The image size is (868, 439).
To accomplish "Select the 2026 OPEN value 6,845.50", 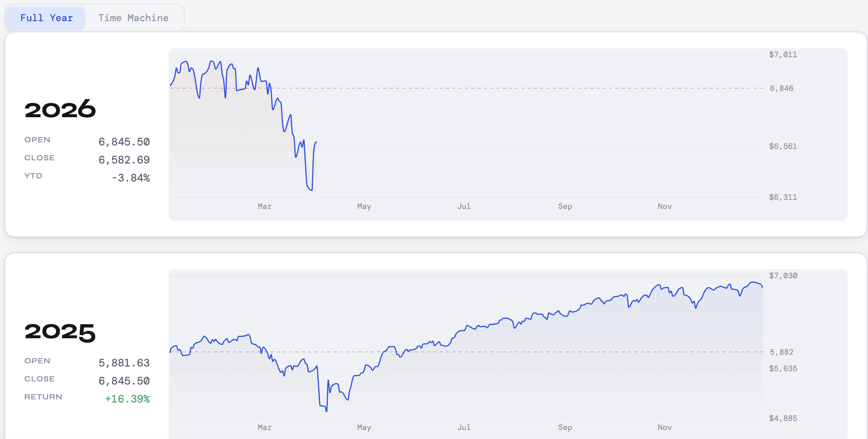I will tap(124, 142).
